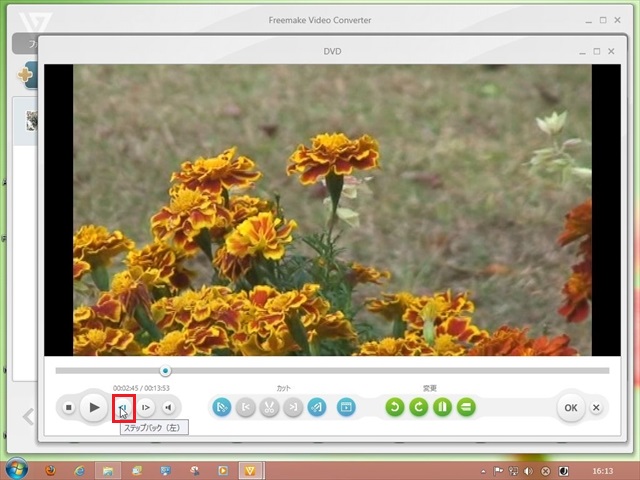640x480 pixels.
Task: Jump to the previous cut marker
Action: pos(246,407)
